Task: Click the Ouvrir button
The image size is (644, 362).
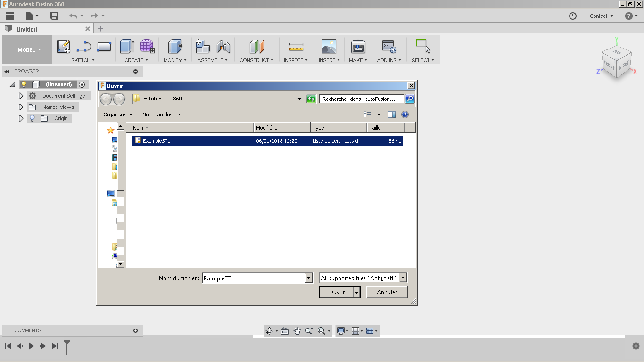Action: 337,292
